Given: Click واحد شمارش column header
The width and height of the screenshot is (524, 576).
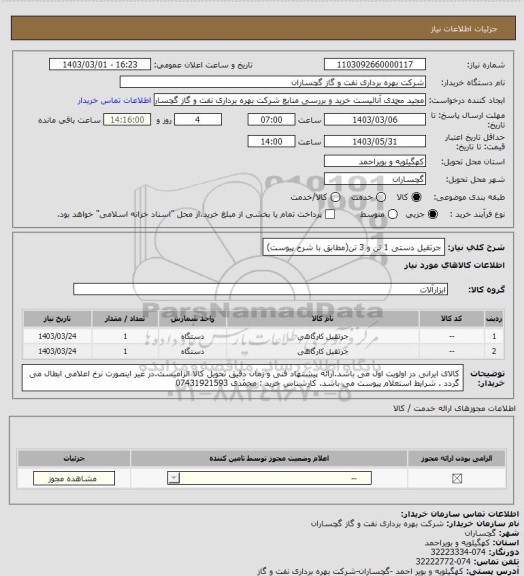Looking at the screenshot, I should tap(193, 318).
